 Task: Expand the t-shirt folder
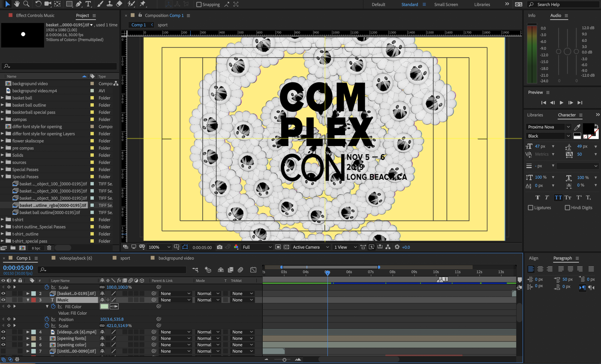[x=2, y=220]
